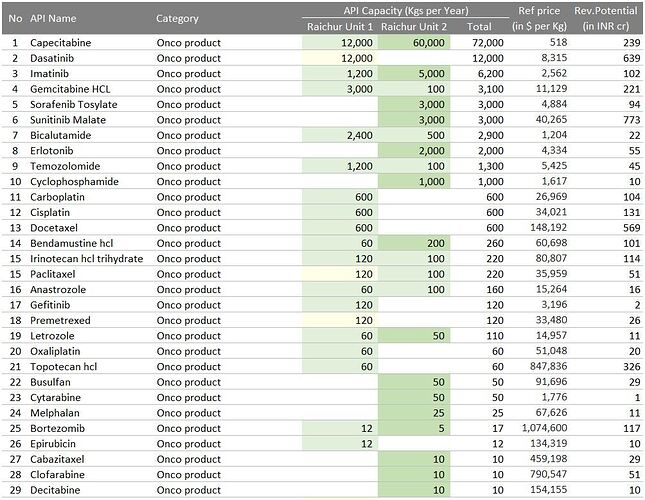Click the Category column header
The height and width of the screenshot is (500, 645).
pos(177,18)
